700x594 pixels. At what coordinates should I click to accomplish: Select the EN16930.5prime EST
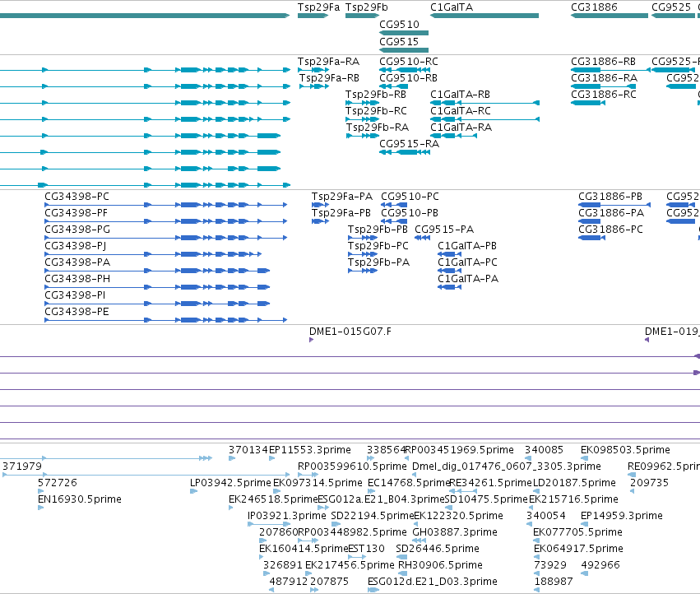click(x=40, y=508)
